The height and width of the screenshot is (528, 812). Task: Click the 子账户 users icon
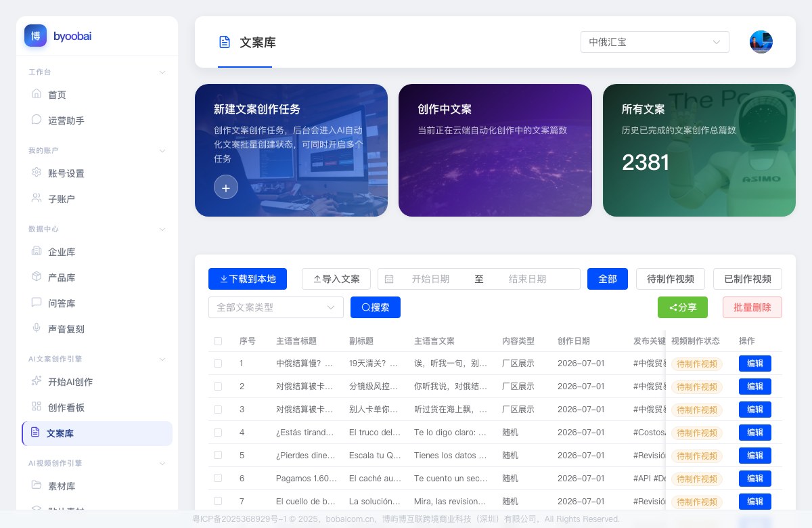[x=37, y=198]
